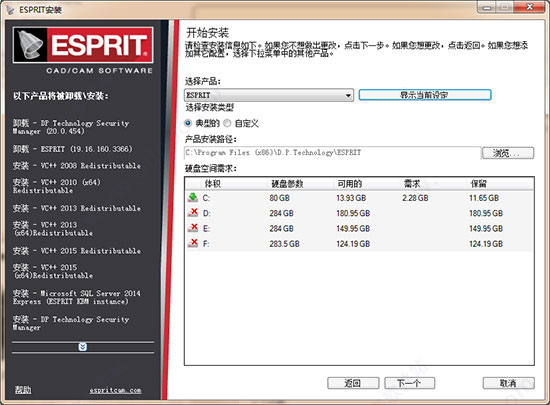Close the ESPRIT installer window
Screen dimensions: 550x405
(x=530, y=7)
